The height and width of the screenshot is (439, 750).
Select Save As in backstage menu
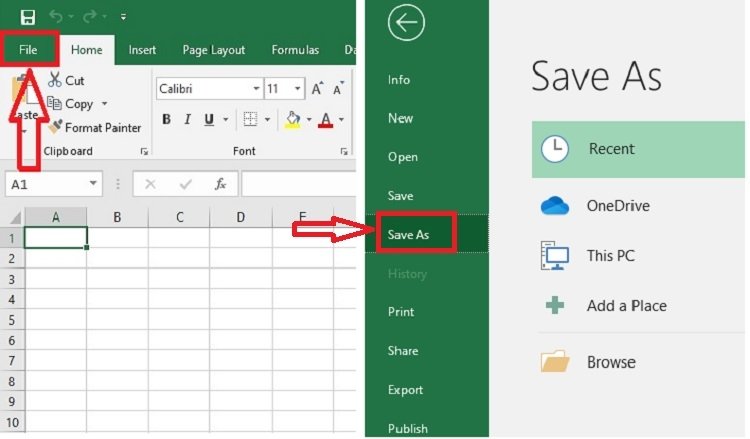408,234
